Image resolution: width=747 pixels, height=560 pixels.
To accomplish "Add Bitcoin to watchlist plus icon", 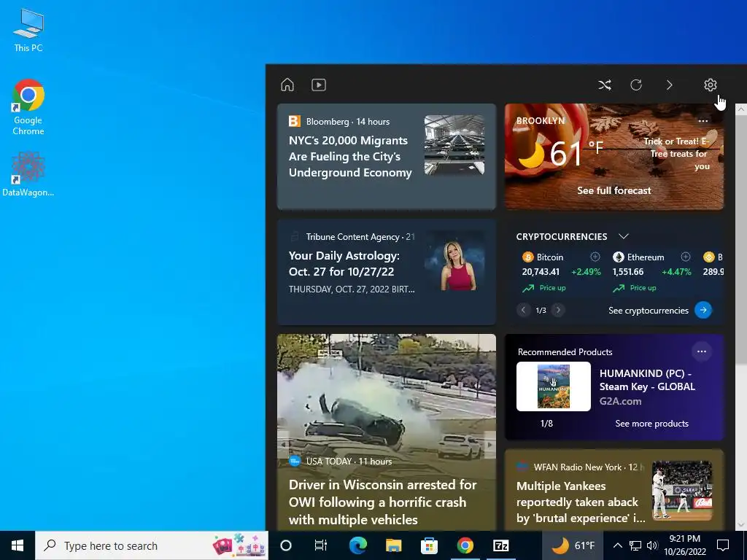I will tap(595, 257).
